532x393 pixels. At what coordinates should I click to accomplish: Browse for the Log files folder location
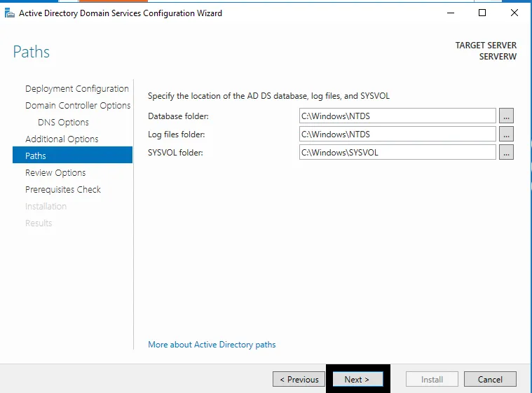506,135
